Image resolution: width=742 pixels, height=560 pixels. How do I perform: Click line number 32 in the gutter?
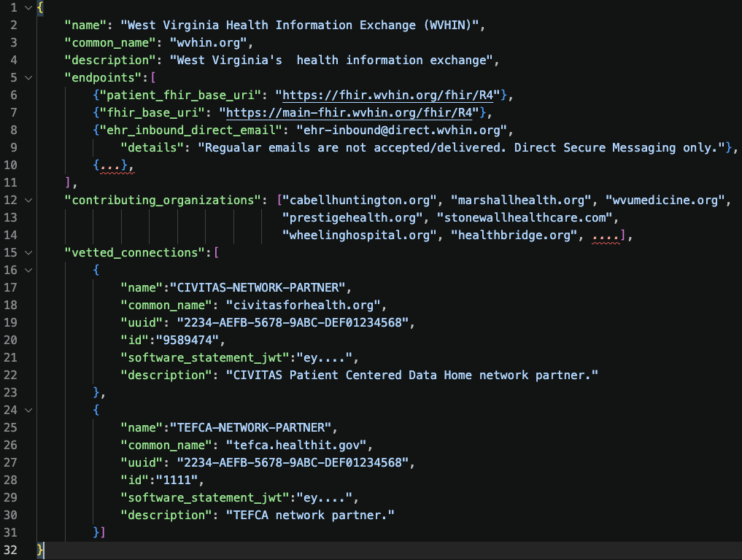[x=10, y=550]
